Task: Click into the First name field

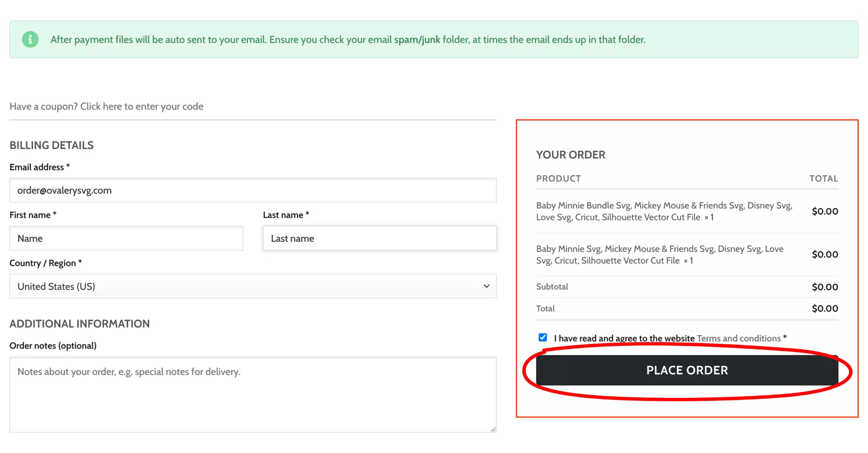Action: [x=126, y=238]
